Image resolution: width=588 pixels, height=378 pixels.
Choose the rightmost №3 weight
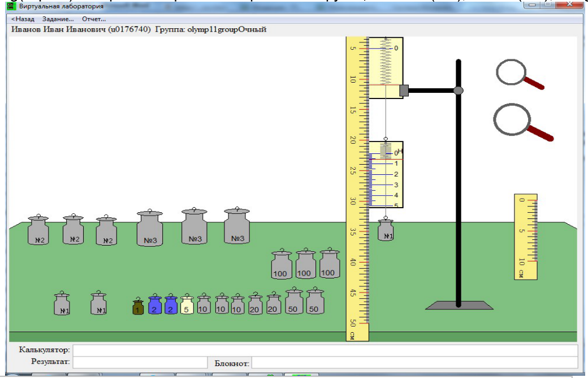coord(237,226)
